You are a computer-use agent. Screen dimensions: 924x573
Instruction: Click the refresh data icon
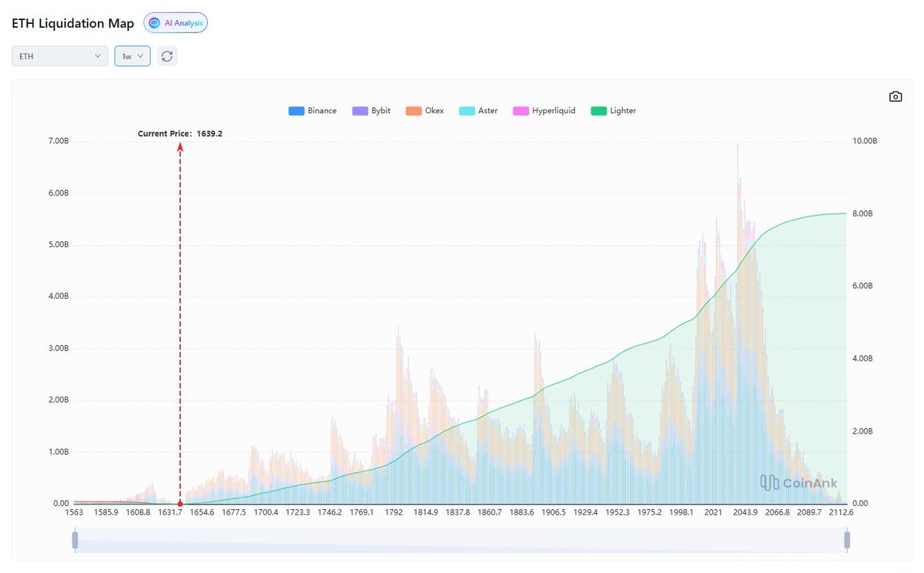[x=167, y=56]
